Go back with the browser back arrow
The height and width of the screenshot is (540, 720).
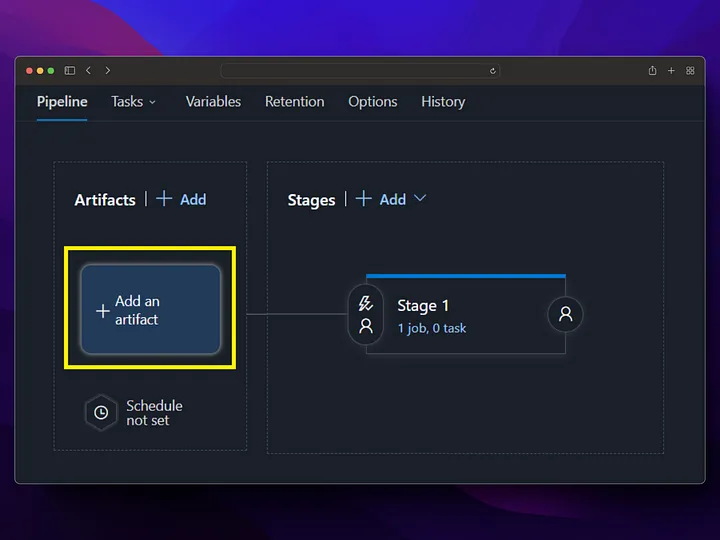click(x=89, y=70)
